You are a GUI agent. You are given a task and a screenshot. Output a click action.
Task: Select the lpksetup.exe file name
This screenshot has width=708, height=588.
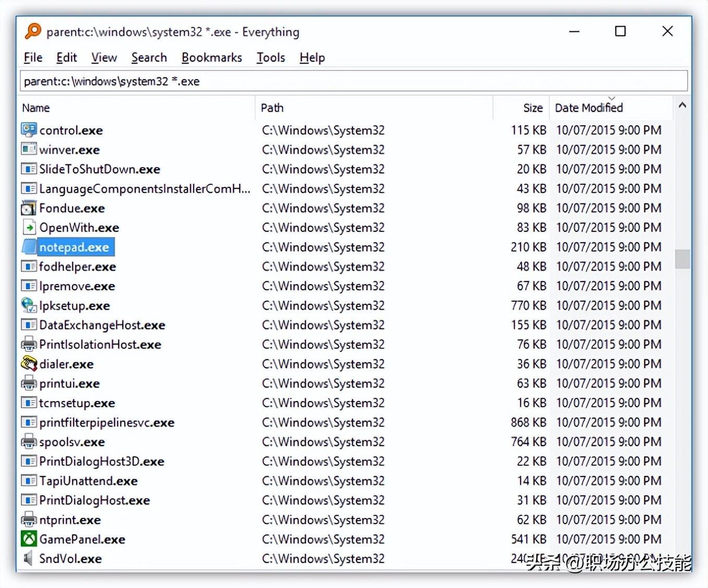point(75,305)
